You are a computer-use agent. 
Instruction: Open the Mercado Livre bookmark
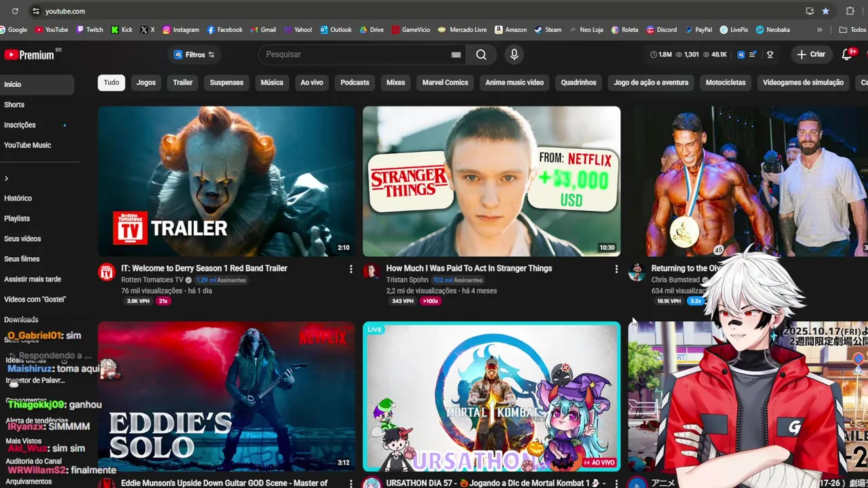pyautogui.click(x=462, y=30)
